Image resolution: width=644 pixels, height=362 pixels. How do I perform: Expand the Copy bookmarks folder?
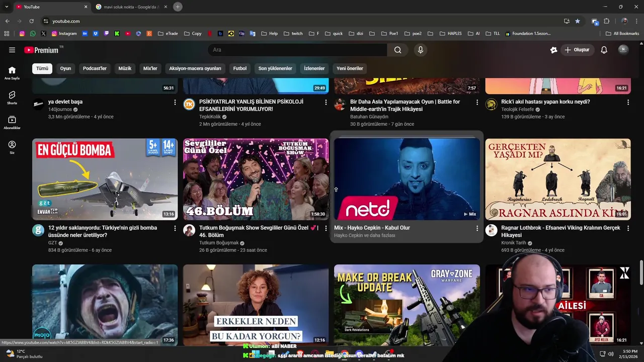pos(193,34)
